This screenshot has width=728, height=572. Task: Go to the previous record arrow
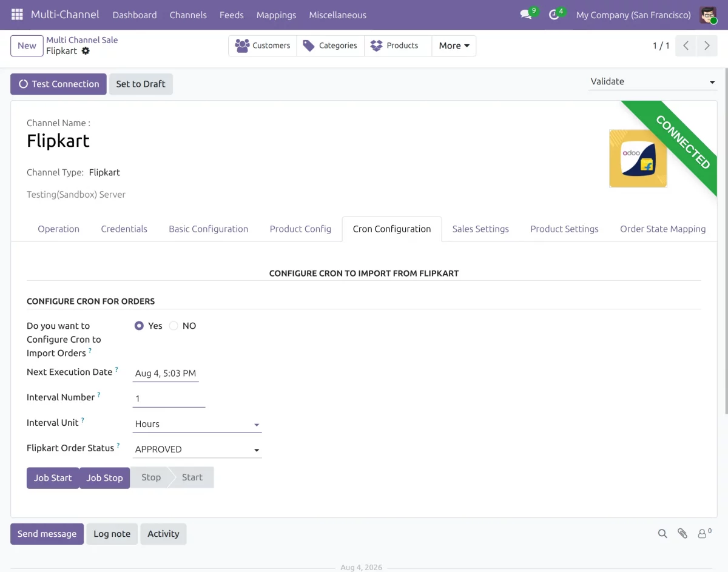coord(686,45)
